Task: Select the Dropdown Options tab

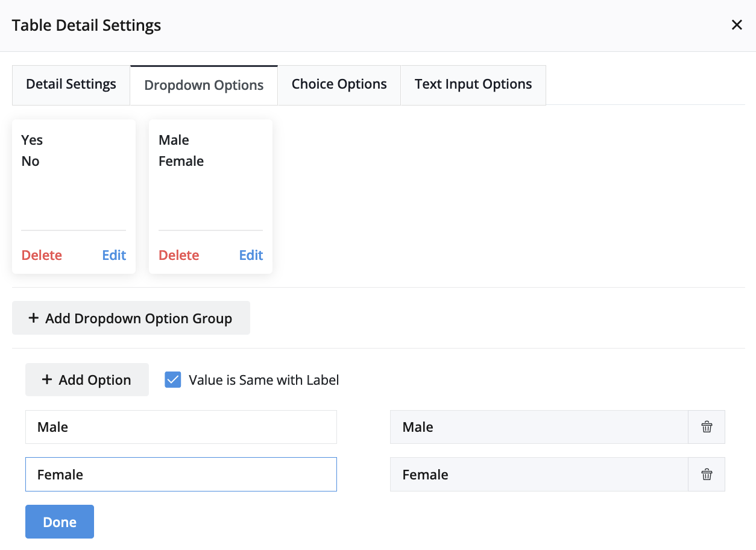Action: coord(204,85)
